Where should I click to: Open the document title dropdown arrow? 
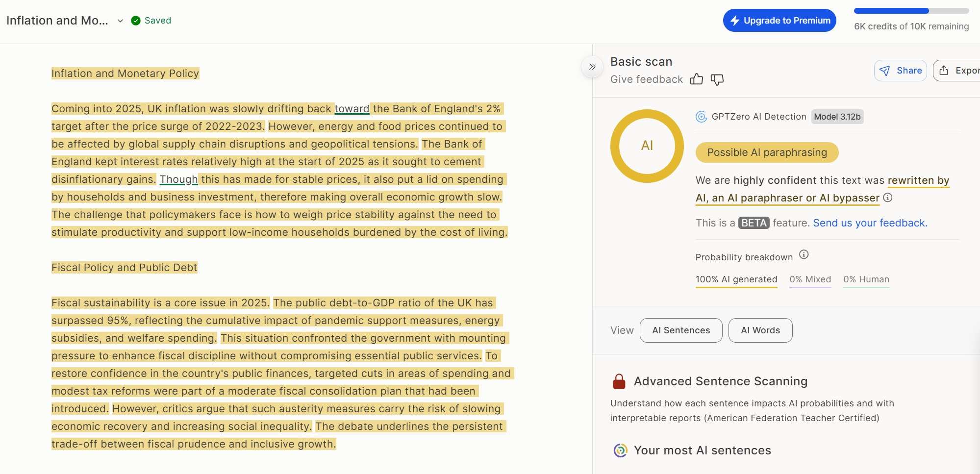tap(120, 21)
